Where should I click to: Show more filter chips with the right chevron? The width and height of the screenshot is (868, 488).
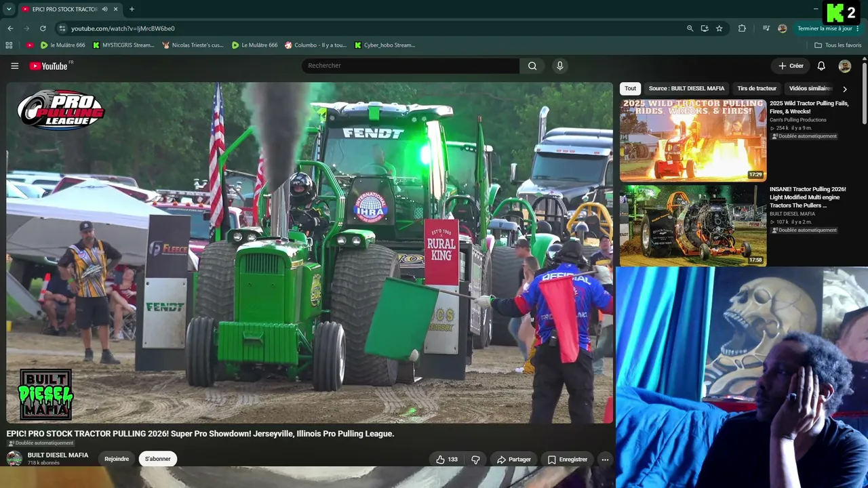pyautogui.click(x=844, y=89)
